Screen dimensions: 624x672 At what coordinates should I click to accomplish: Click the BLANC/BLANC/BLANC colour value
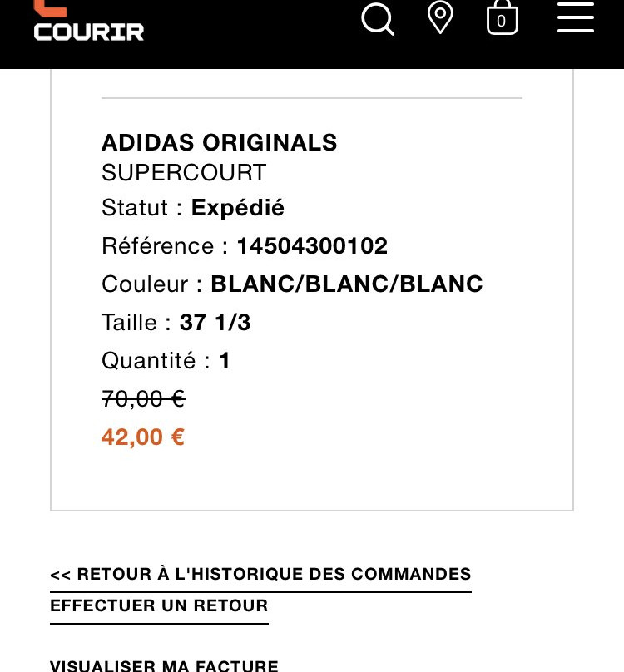pos(347,284)
